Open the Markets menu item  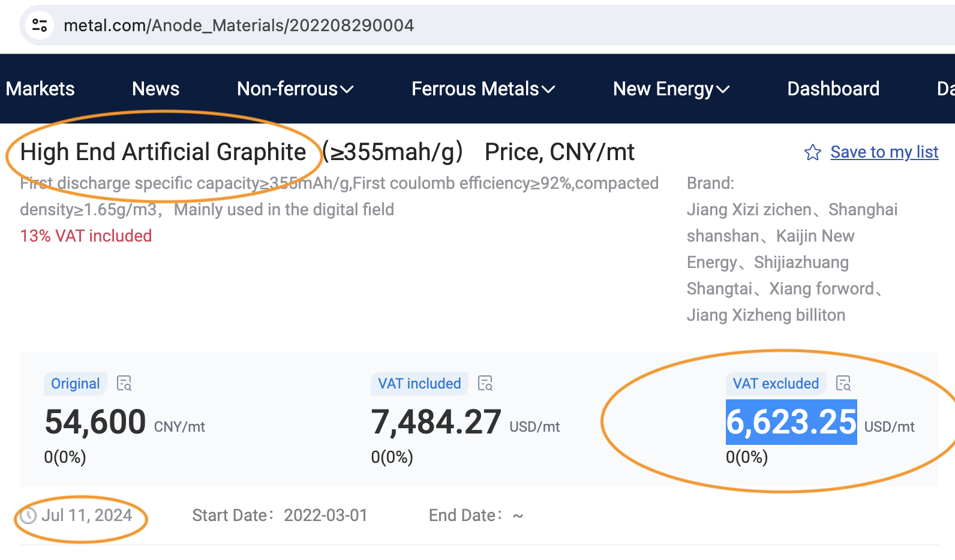pyautogui.click(x=40, y=89)
